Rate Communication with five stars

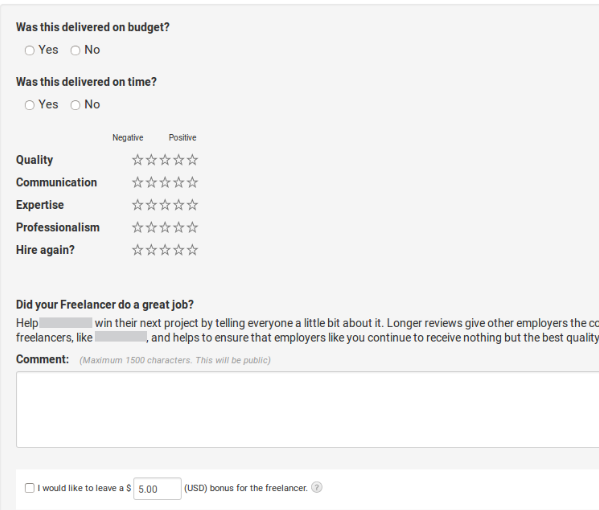tap(193, 182)
